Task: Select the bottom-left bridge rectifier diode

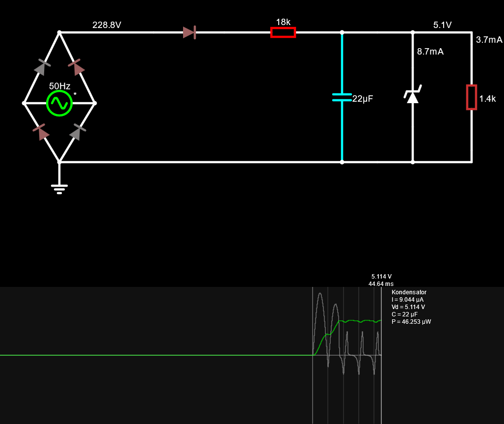Action: [x=42, y=132]
